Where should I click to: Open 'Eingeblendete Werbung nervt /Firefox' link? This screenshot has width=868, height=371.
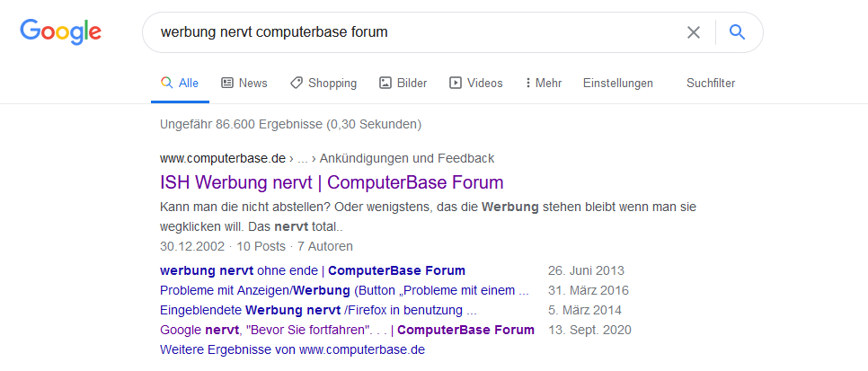318,310
